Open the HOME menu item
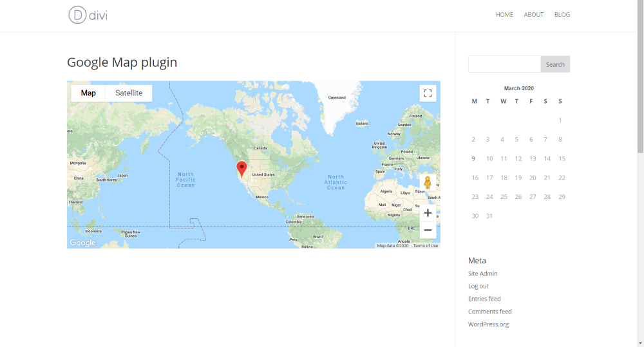Screen dimensions: 644x347 (504, 14)
